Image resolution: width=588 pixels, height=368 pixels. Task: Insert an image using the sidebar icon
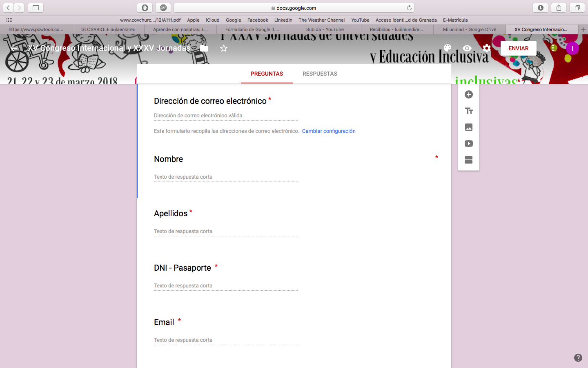468,127
